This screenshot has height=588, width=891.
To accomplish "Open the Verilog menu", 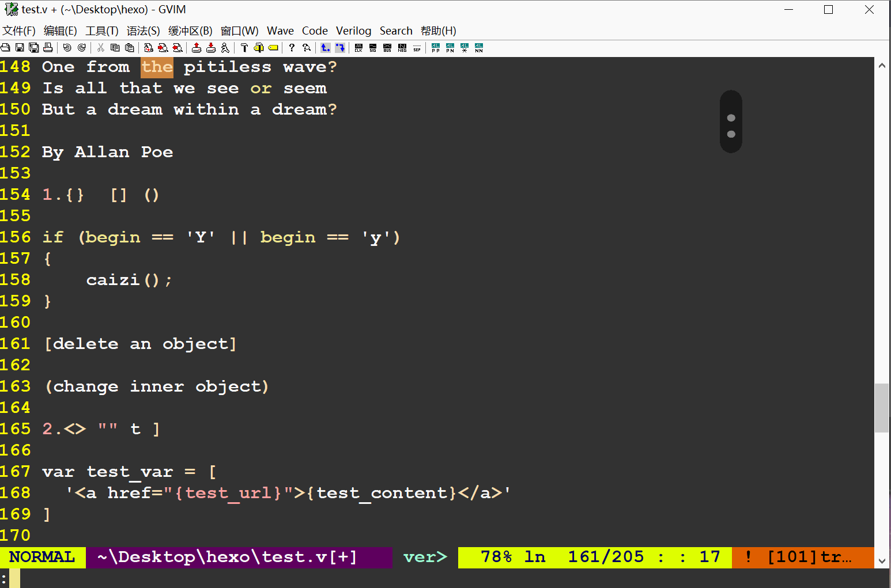I will (353, 31).
